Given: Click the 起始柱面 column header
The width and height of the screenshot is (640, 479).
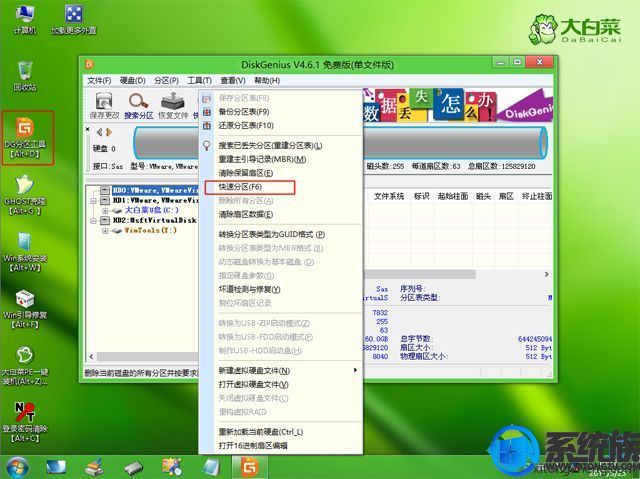Looking at the screenshot, I should (x=453, y=197).
